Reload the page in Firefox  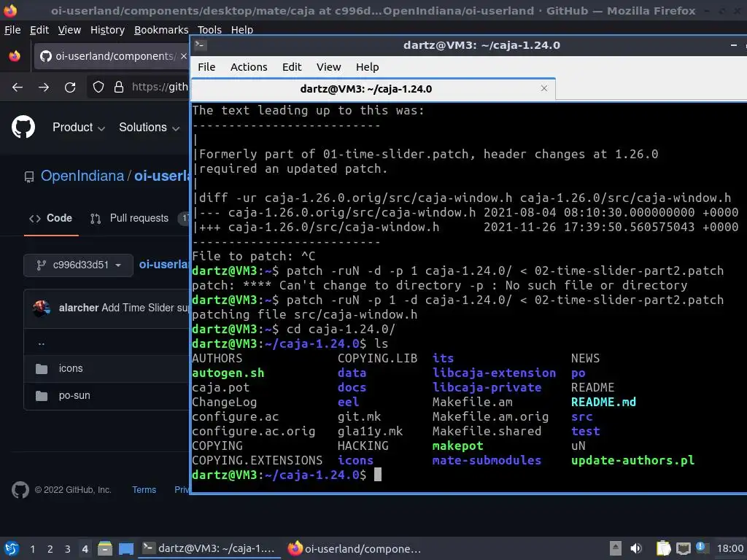tap(70, 87)
